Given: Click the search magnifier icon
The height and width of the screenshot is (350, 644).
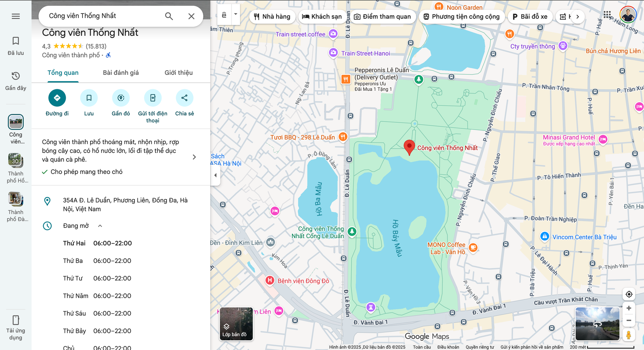Looking at the screenshot, I should pos(169,16).
